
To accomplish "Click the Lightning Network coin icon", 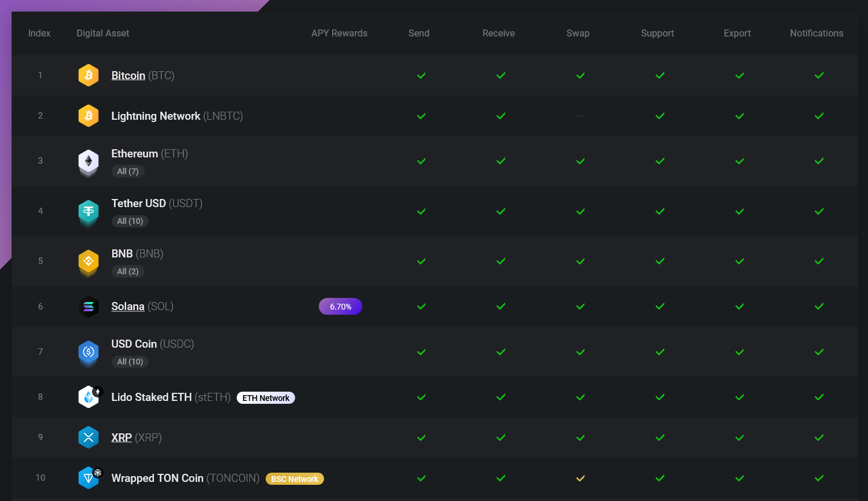I will (89, 116).
